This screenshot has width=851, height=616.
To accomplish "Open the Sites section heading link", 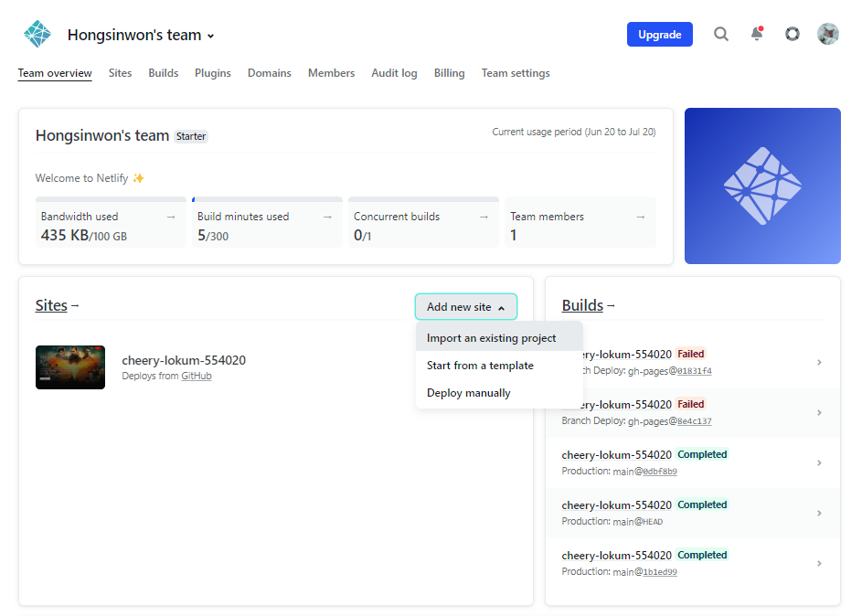I will point(51,305).
